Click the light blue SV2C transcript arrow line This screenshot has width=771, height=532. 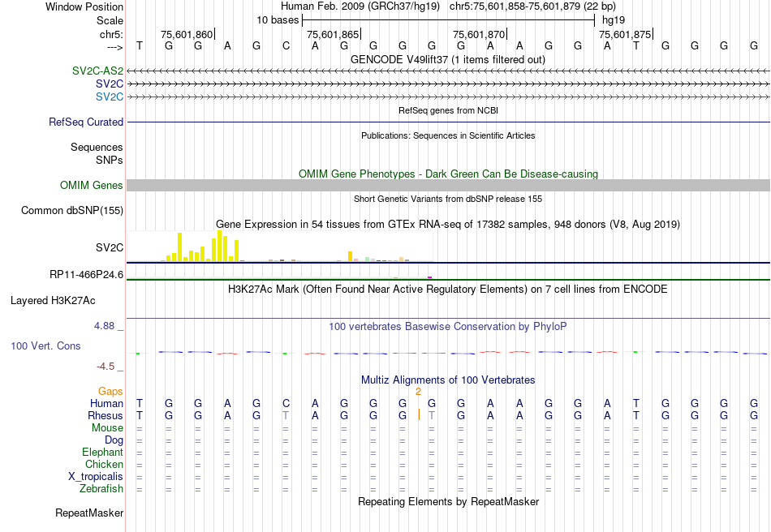coord(448,97)
